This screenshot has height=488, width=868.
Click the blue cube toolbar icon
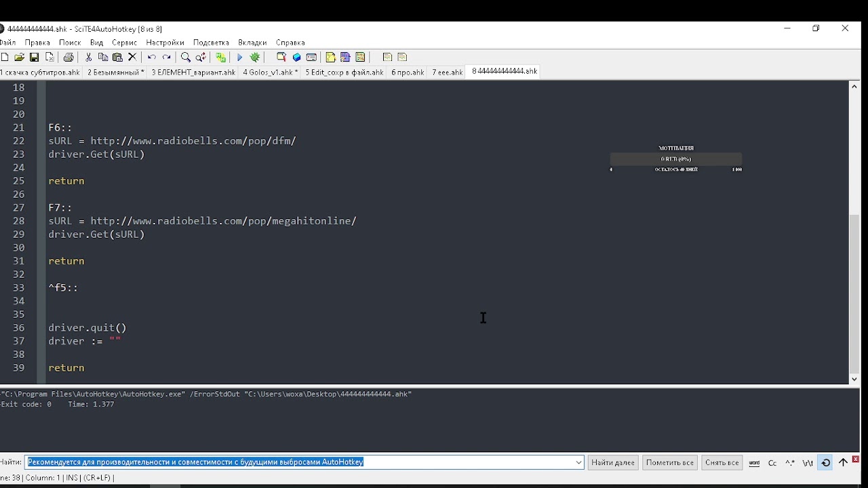(296, 58)
